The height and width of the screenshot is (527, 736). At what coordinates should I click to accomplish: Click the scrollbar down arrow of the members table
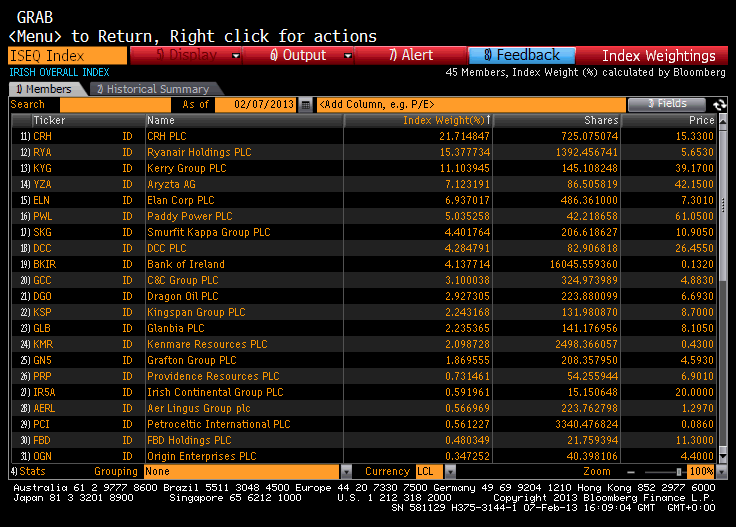click(x=723, y=456)
